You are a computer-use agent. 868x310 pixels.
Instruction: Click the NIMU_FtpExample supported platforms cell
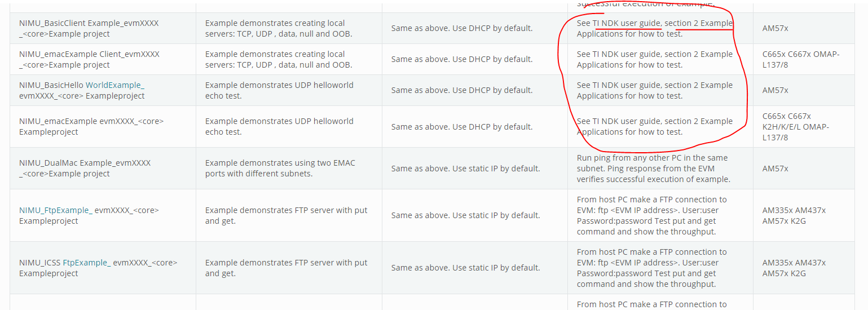point(794,215)
